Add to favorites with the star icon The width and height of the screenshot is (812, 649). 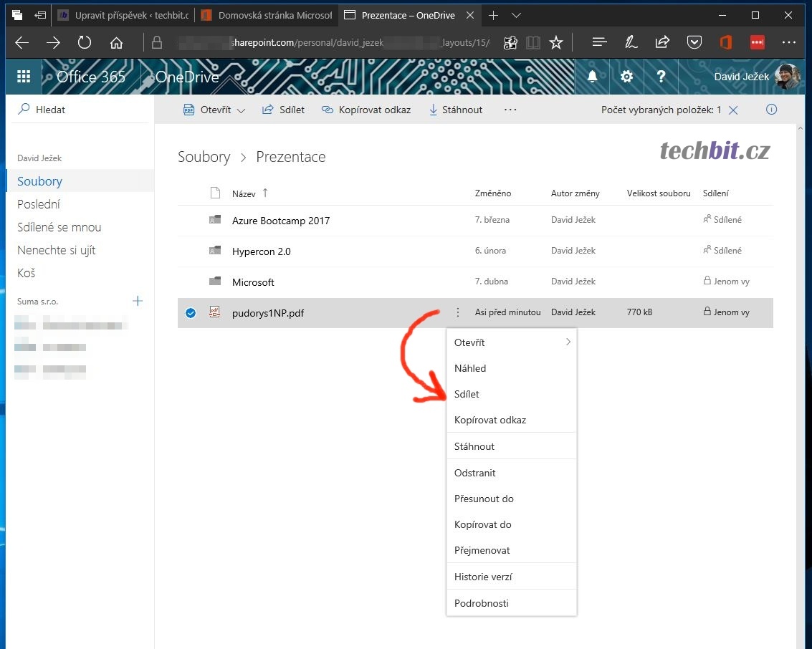[x=556, y=43]
